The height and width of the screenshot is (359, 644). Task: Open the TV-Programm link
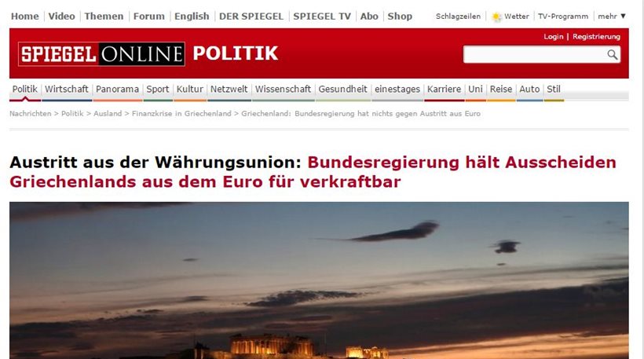click(563, 16)
